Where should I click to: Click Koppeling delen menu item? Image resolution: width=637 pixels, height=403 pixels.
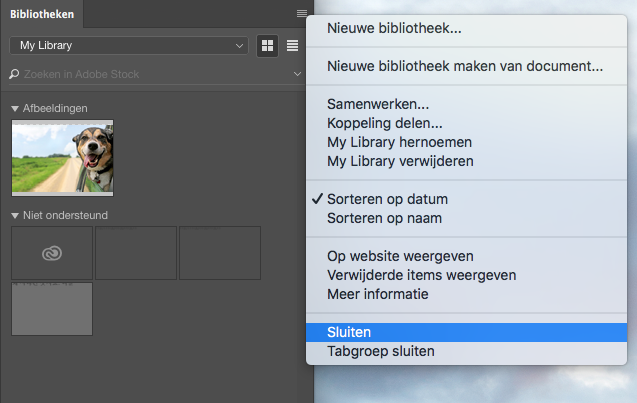click(x=384, y=123)
